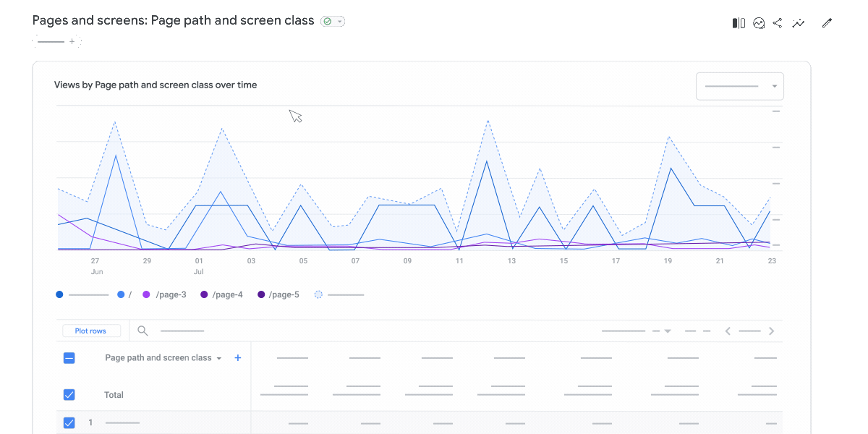Click the Insights icon in the header
The image size is (868, 434).
tap(759, 22)
